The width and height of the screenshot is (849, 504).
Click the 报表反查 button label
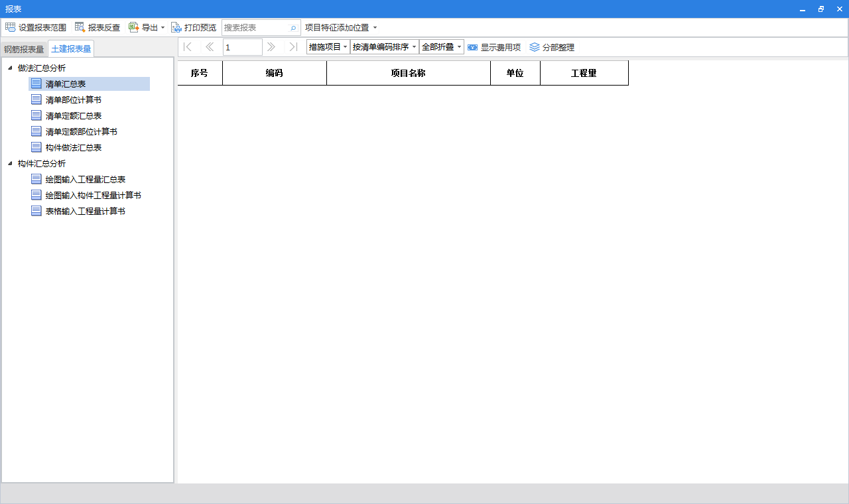(x=104, y=28)
